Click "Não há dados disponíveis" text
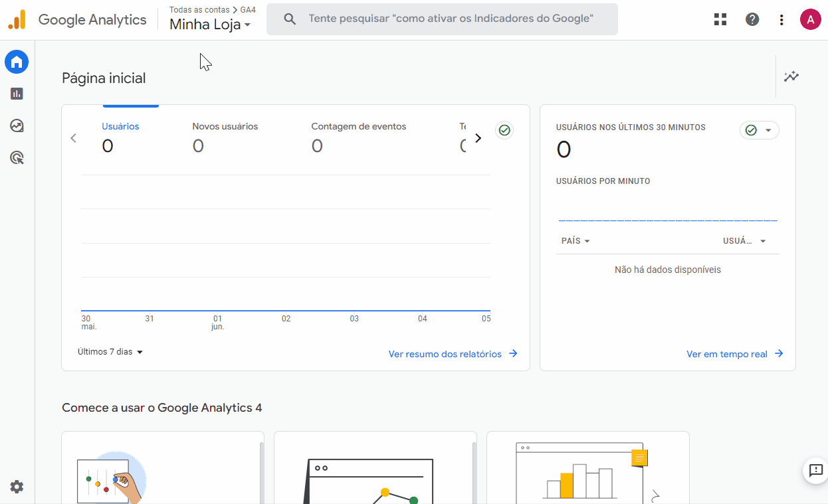The image size is (828, 504). click(667, 270)
